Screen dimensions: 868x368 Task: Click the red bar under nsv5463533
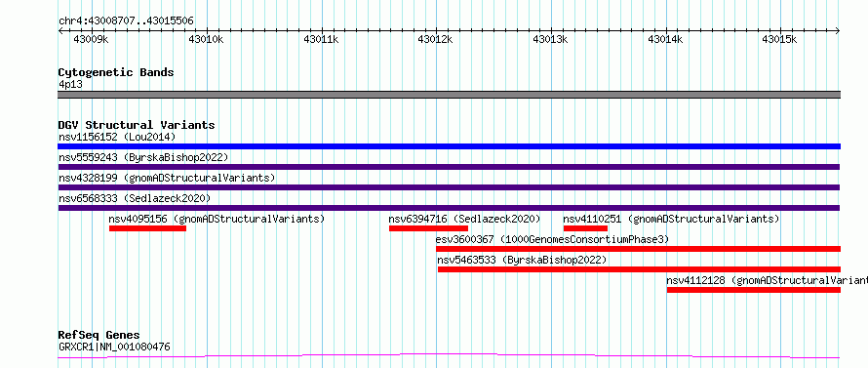click(x=640, y=269)
